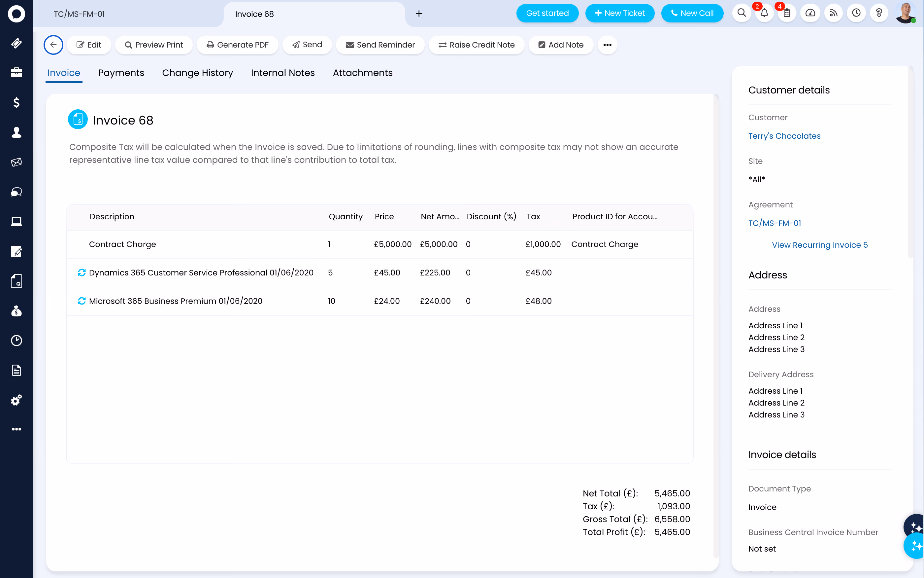Click the invoice document icon beside title
The width and height of the screenshot is (924, 578).
(x=78, y=120)
